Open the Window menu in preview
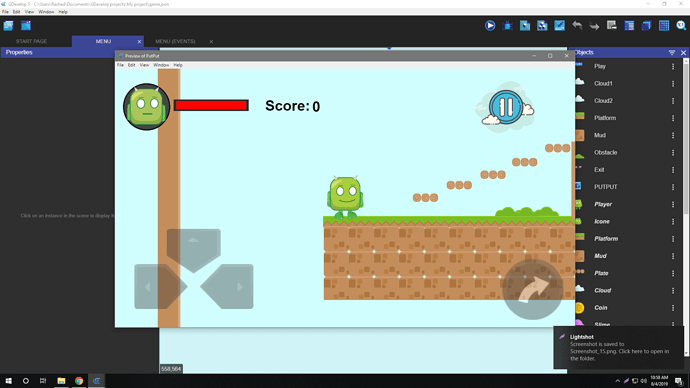 click(x=161, y=65)
